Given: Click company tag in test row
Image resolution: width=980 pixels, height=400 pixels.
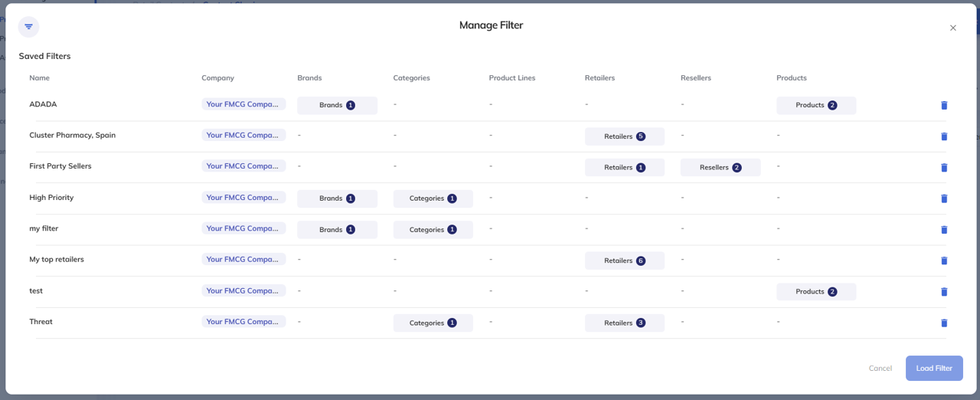Looking at the screenshot, I should [243, 291].
